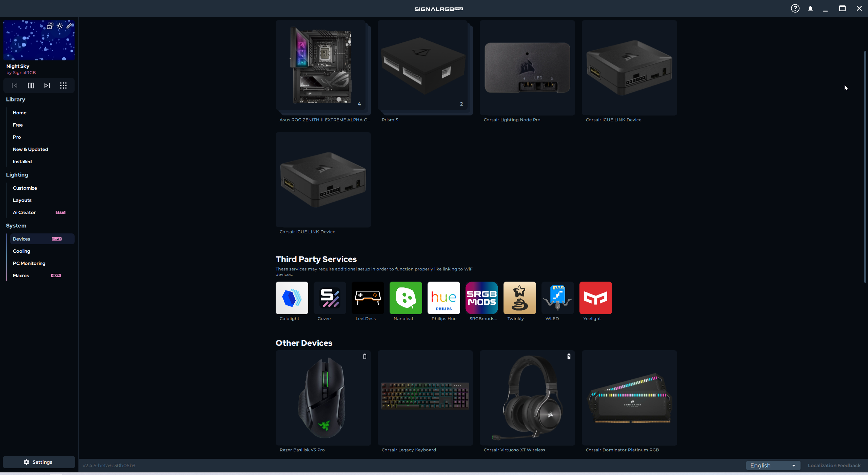Open the notifications bell

[x=810, y=8]
